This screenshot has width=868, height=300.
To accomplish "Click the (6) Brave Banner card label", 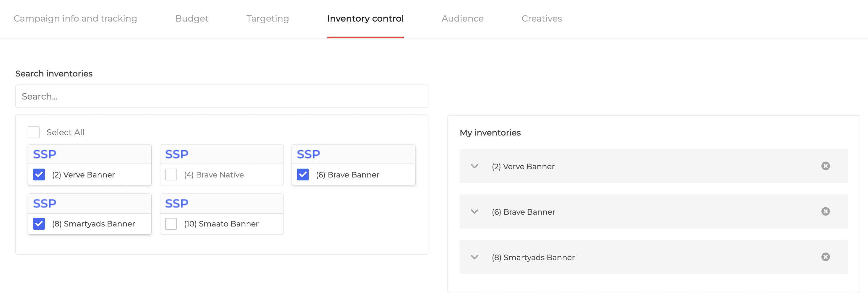I will pyautogui.click(x=347, y=175).
